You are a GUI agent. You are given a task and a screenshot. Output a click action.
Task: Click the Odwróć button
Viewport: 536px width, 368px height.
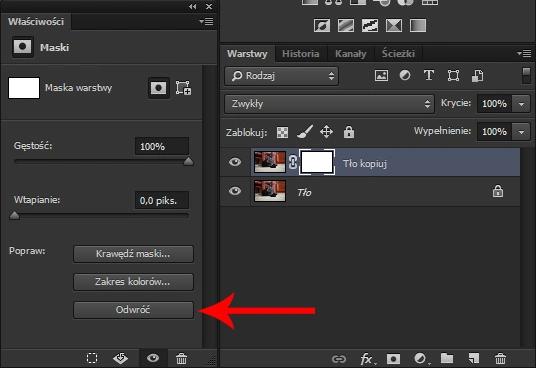coord(133,310)
